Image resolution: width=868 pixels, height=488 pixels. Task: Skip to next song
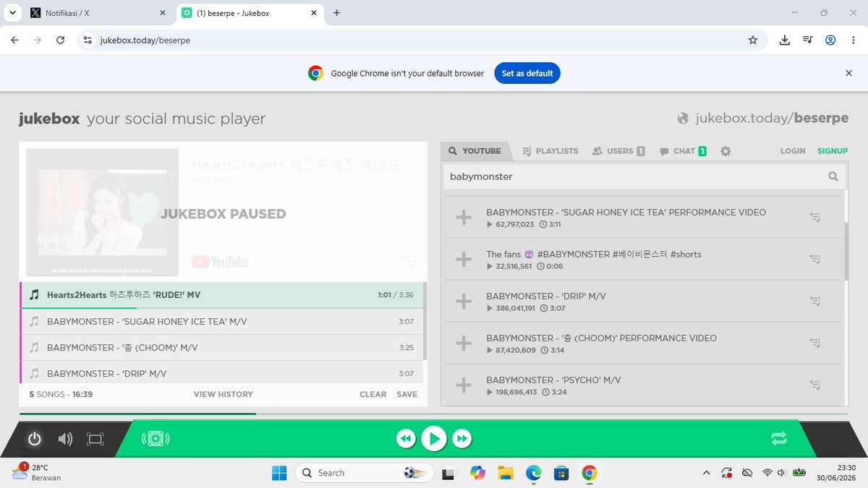[x=461, y=438]
